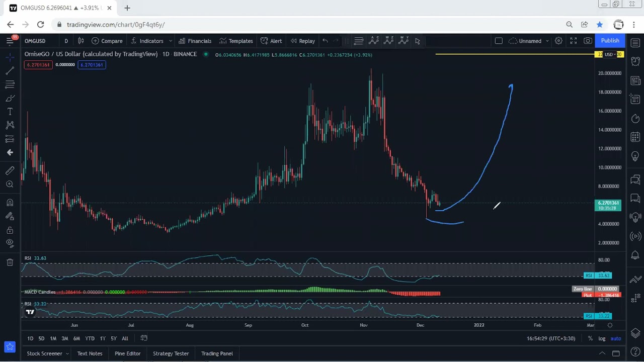Open the chat bubbles panel in right sidebar
The width and height of the screenshot is (644, 362).
click(635, 198)
